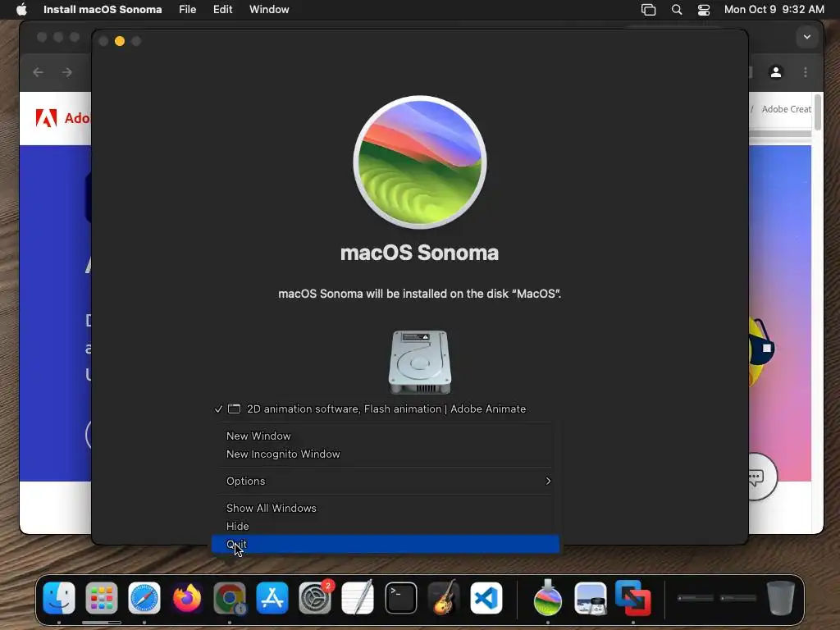Select New Window in context menu

[x=386, y=436]
